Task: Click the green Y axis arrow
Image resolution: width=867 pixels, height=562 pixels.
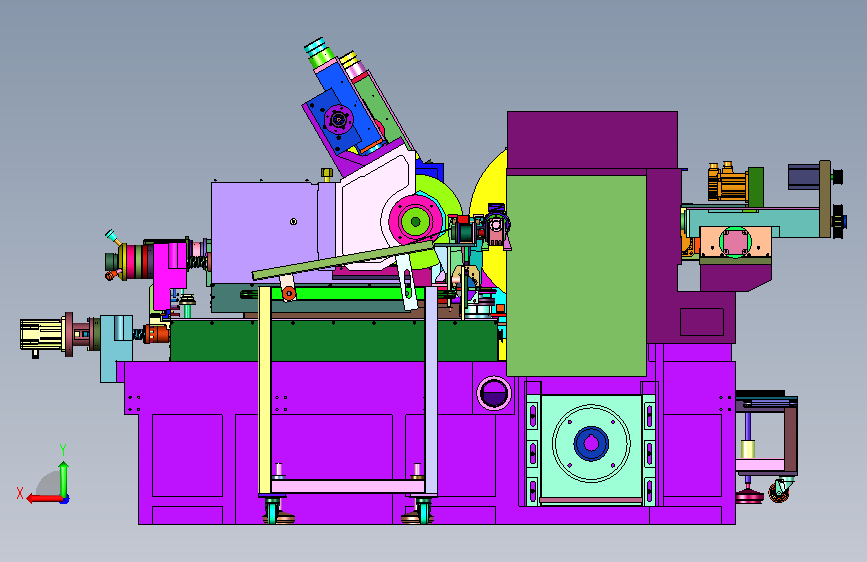Action: click(64, 479)
